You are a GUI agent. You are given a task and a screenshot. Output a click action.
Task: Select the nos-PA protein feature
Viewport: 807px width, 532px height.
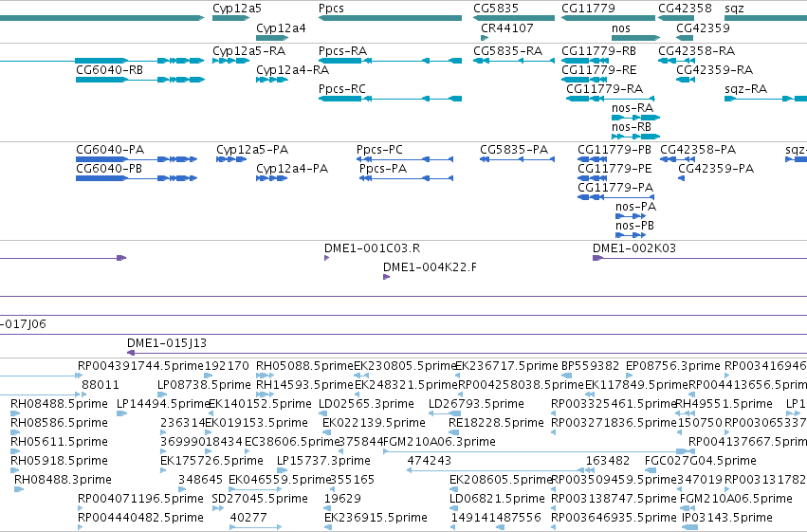(x=631, y=216)
